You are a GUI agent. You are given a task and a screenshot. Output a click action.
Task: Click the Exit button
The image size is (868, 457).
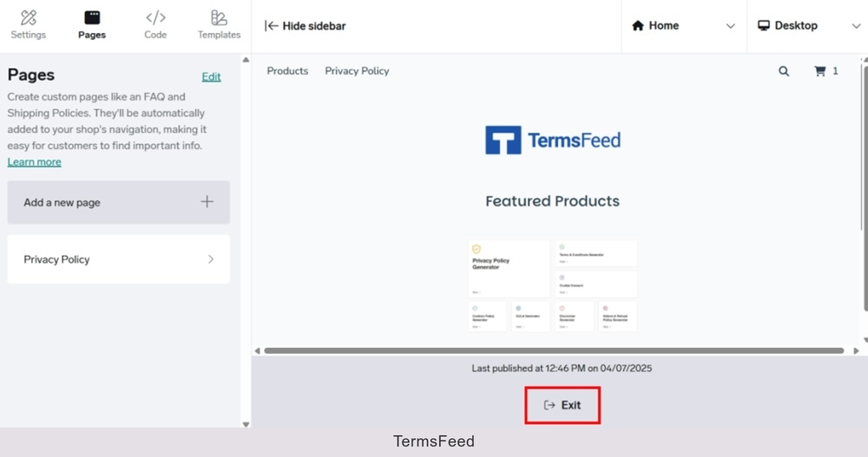(562, 406)
